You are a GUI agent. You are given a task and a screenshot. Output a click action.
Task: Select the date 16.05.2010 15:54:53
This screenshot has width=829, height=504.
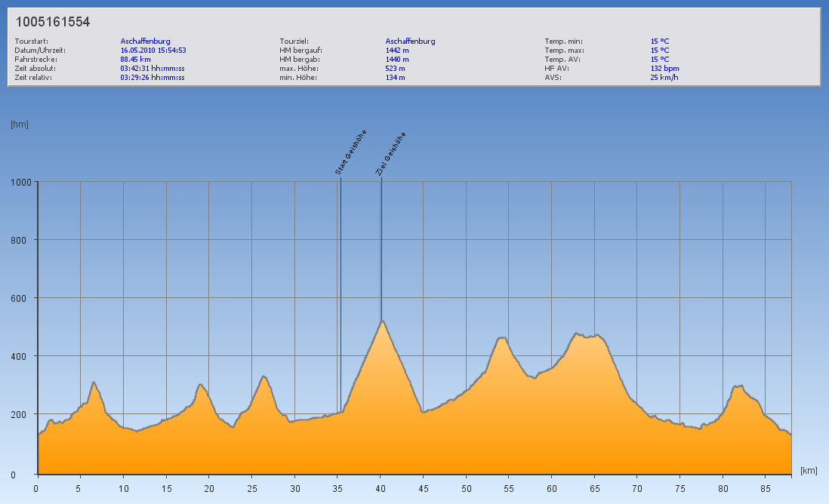[153, 51]
